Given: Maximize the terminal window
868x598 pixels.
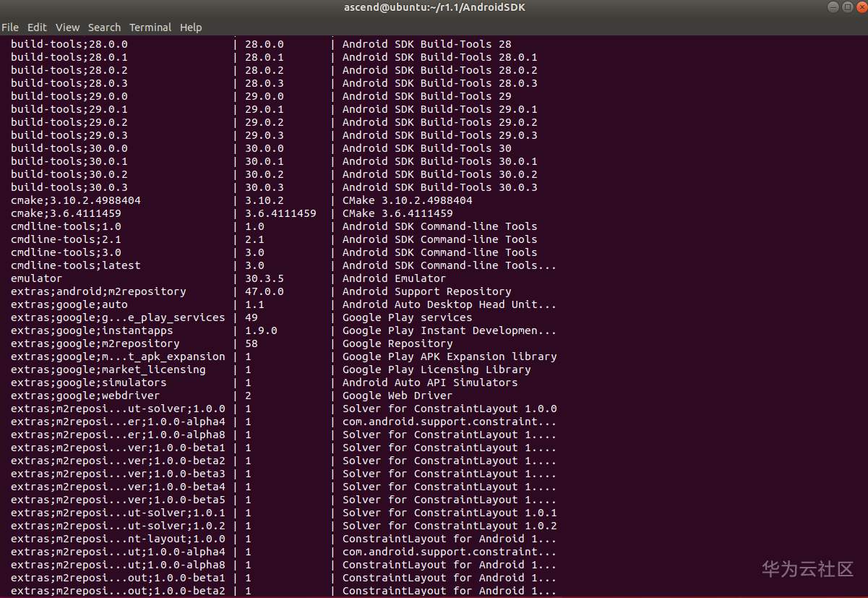Looking at the screenshot, I should click(846, 7).
